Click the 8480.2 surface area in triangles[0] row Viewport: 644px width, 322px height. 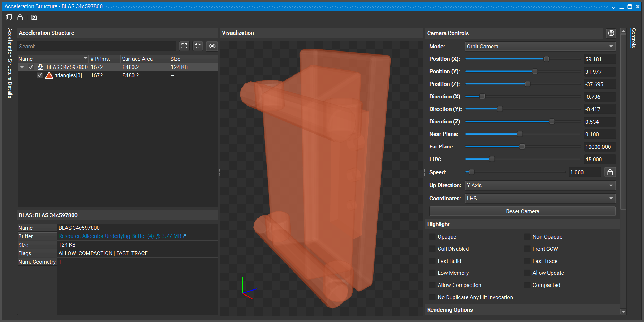(x=131, y=75)
